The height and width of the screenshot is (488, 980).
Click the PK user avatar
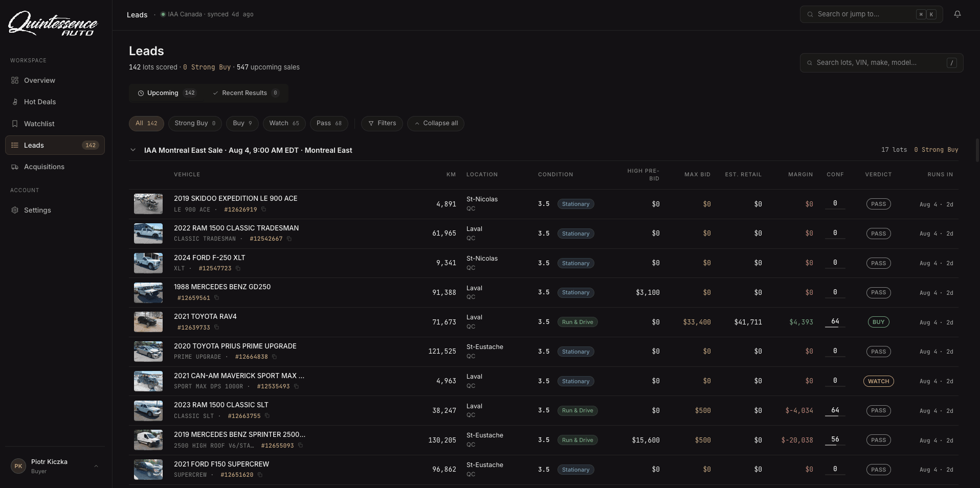click(x=18, y=466)
